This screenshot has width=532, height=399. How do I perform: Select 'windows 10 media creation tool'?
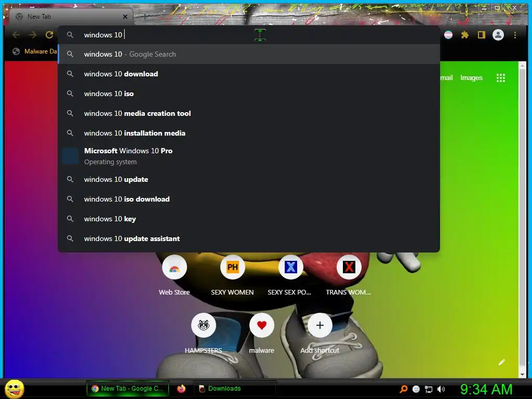pos(249,113)
